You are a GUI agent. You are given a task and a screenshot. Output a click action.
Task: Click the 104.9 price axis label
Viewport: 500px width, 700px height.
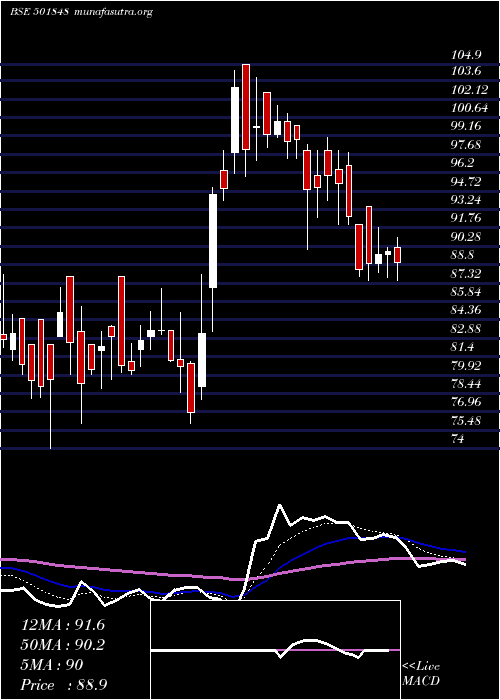[466, 55]
